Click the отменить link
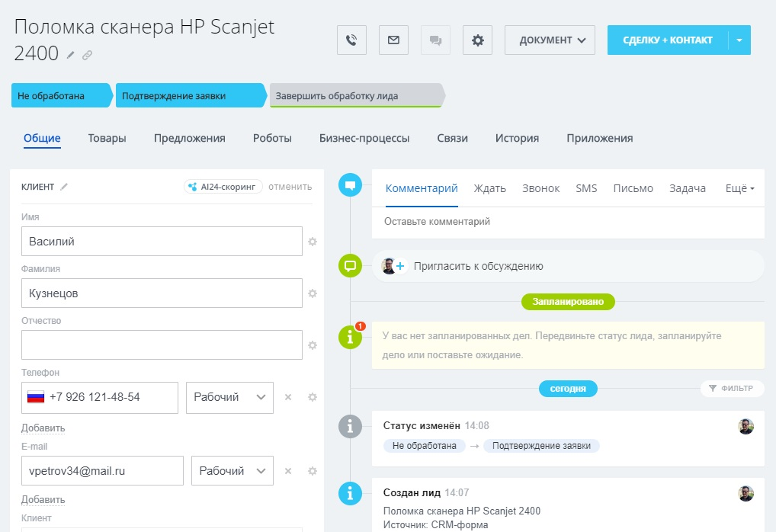776x532 pixels. (290, 187)
